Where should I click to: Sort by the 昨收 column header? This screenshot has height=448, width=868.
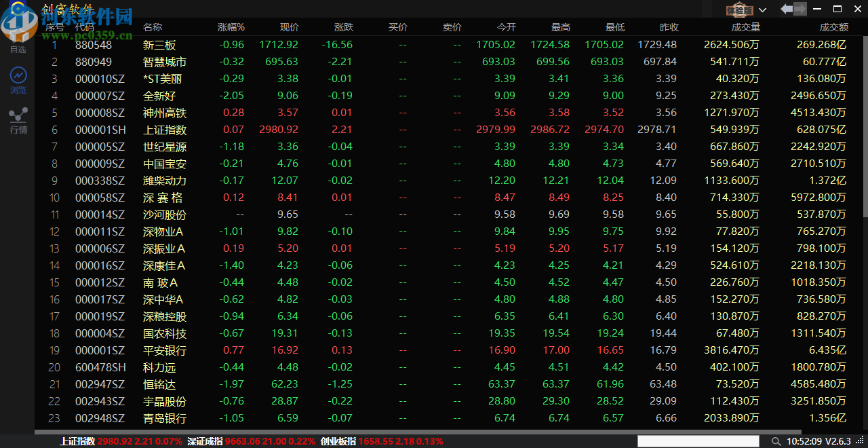tap(669, 27)
